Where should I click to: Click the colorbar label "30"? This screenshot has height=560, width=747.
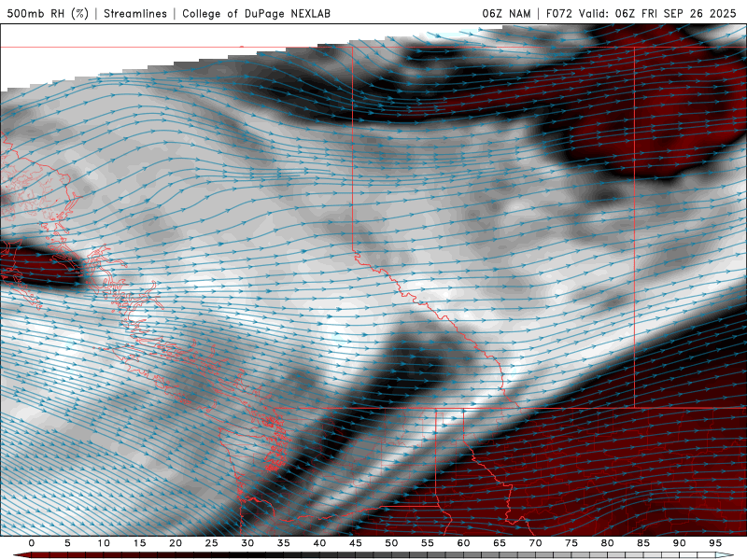pos(247,543)
